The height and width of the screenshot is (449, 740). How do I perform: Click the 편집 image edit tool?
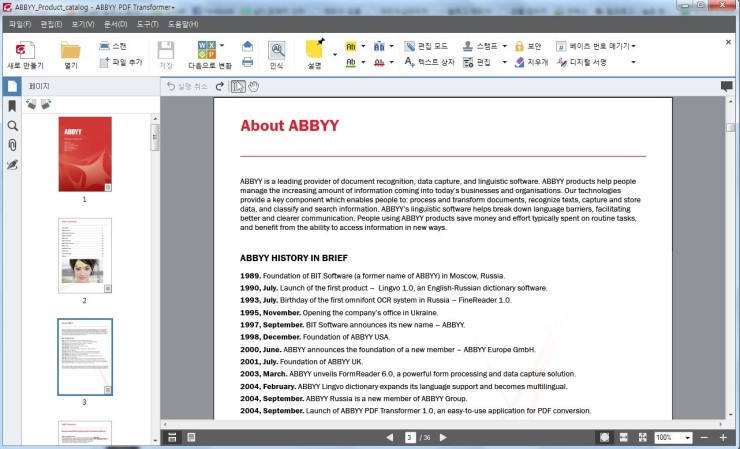(x=477, y=62)
